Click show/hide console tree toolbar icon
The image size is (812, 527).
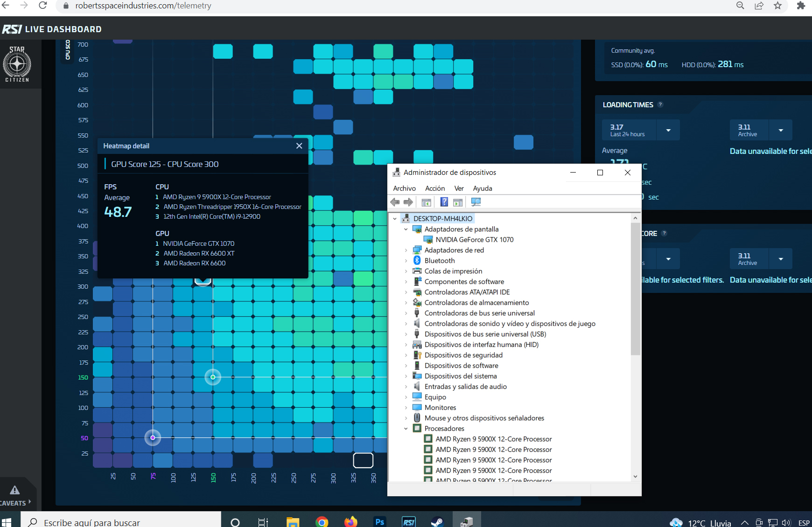[426, 202]
